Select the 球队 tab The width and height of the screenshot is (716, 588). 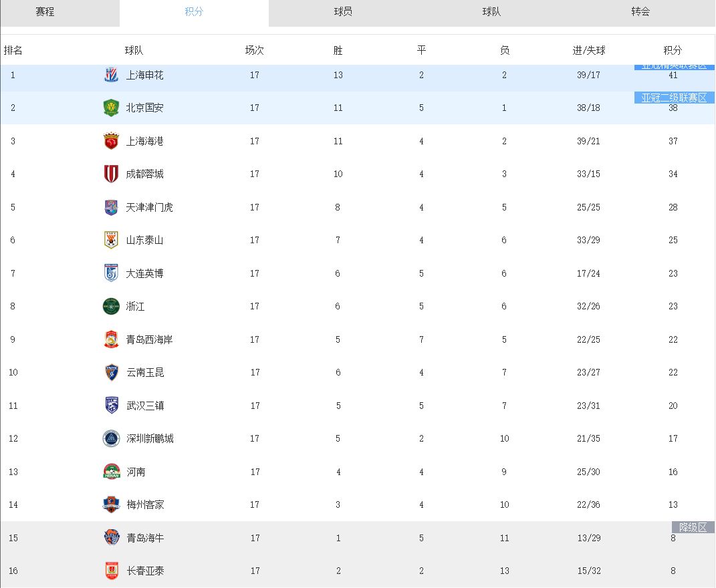pyautogui.click(x=492, y=11)
